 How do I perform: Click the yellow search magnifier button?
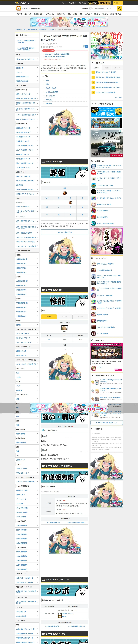point(120,8)
